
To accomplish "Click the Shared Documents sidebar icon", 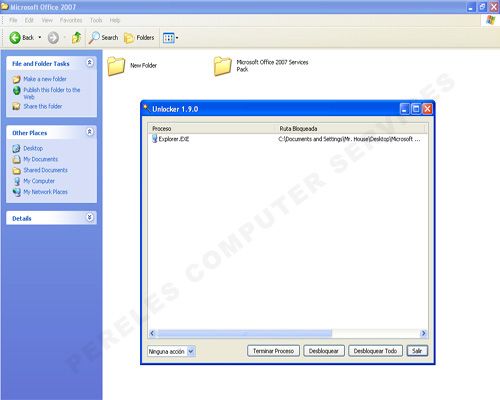I will [x=16, y=170].
